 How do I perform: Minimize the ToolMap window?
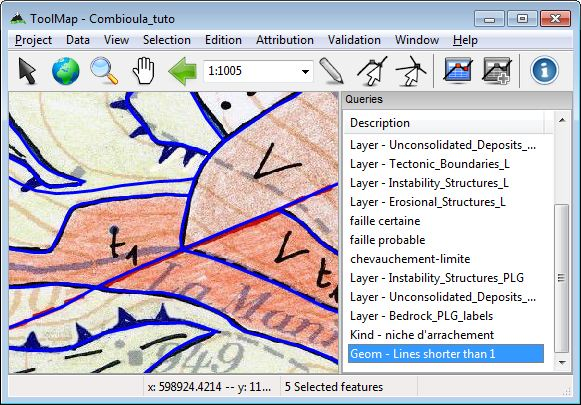[489, 19]
